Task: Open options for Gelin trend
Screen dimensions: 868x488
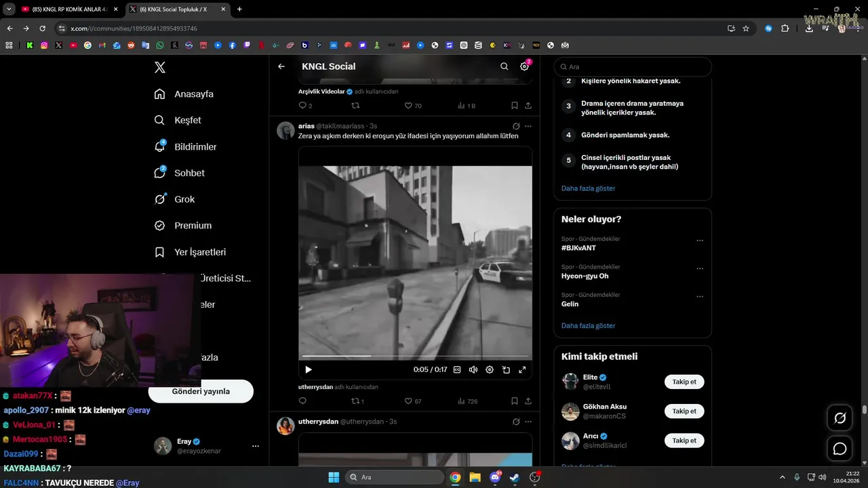Action: coord(700,296)
